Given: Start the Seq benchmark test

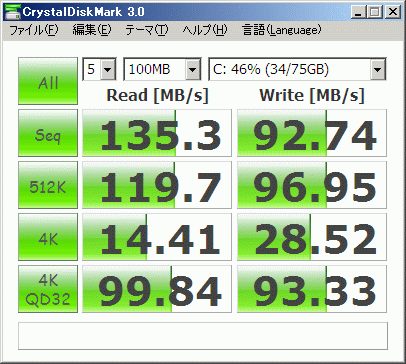Looking at the screenshot, I should [48, 133].
